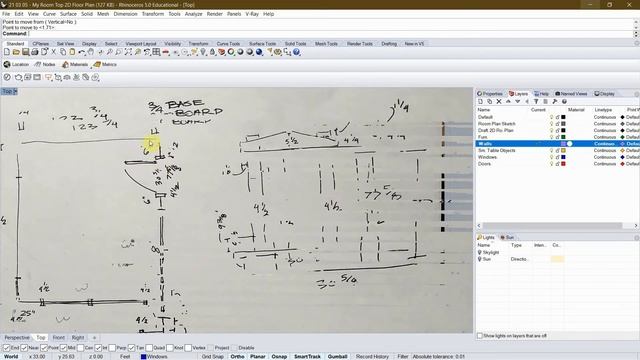Click the blue Help question mark icon
The image size is (640, 360).
[296, 52]
